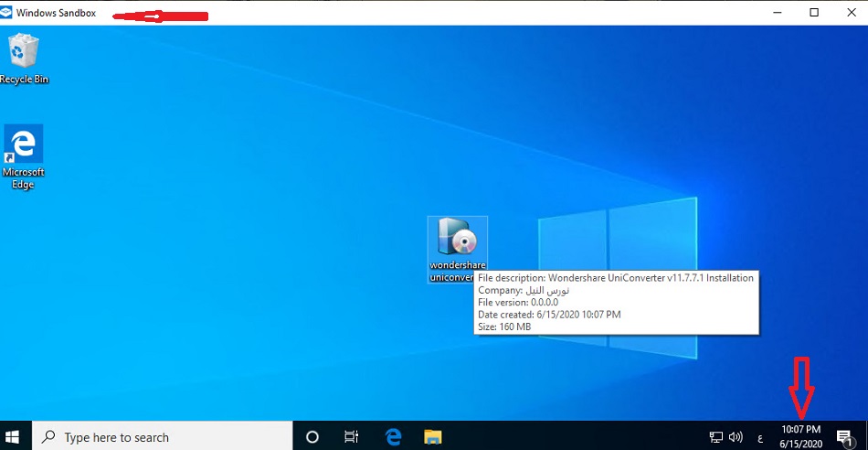
Task: Switch input language using the Arabic indicator
Action: [x=760, y=437]
